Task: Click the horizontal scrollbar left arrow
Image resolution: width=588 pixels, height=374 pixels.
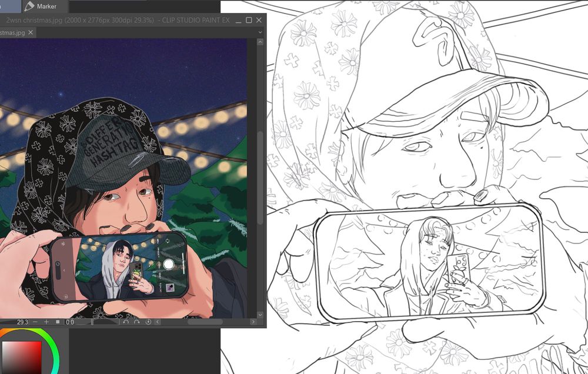Action: [x=158, y=322]
